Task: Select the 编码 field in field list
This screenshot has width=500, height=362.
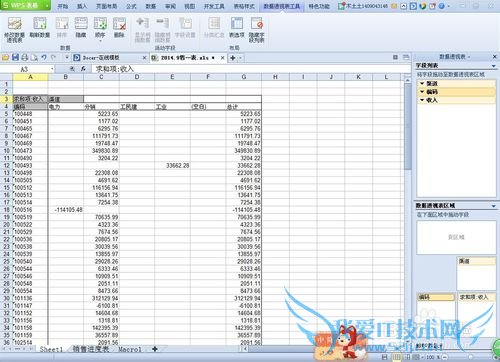Action: tap(456, 92)
